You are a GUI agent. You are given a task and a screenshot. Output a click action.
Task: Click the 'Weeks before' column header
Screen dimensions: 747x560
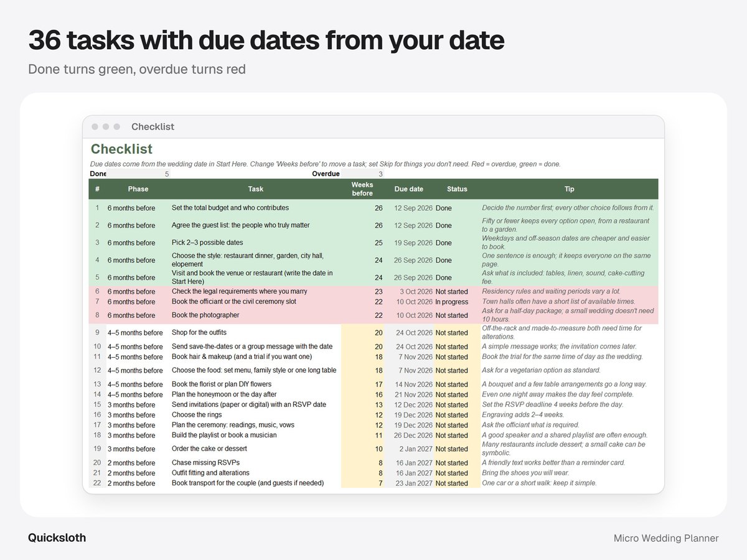point(362,189)
